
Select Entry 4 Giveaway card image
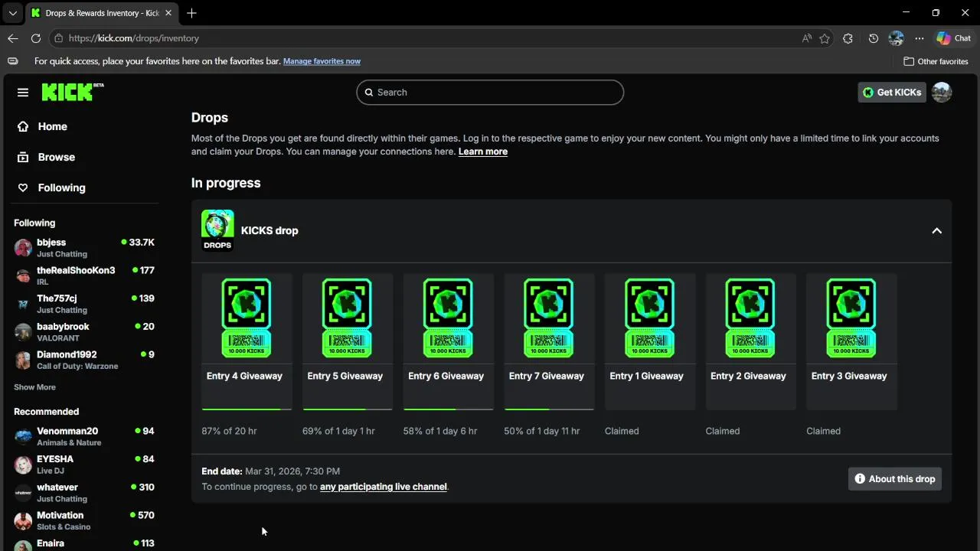click(247, 318)
